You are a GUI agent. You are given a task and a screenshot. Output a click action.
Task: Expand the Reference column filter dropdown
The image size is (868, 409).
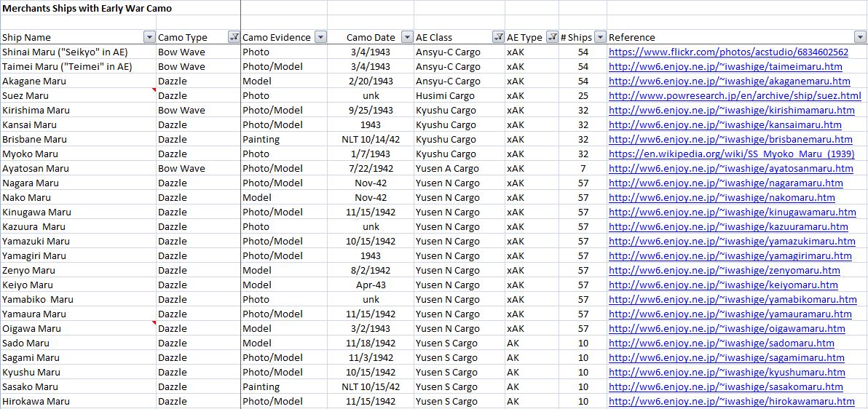(x=860, y=37)
